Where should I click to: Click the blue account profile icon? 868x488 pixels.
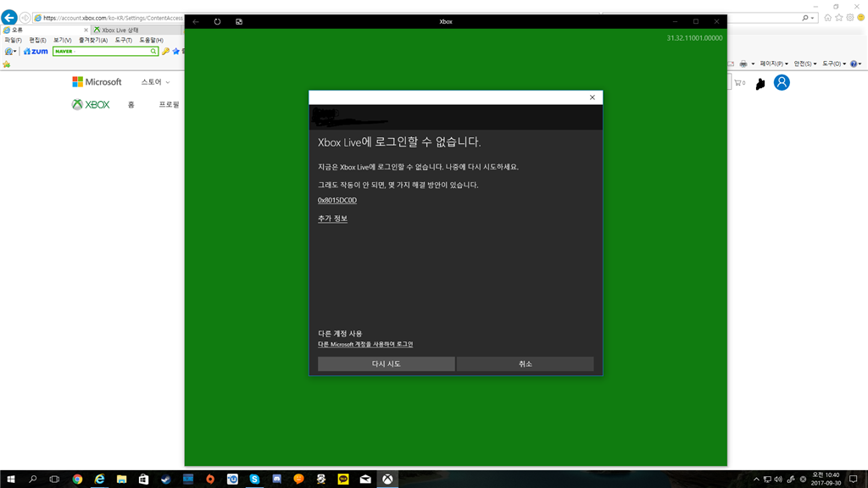(782, 82)
